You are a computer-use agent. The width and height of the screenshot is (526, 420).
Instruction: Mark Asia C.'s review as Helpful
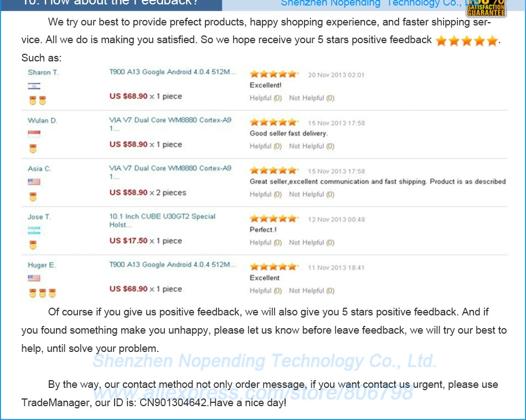(265, 194)
